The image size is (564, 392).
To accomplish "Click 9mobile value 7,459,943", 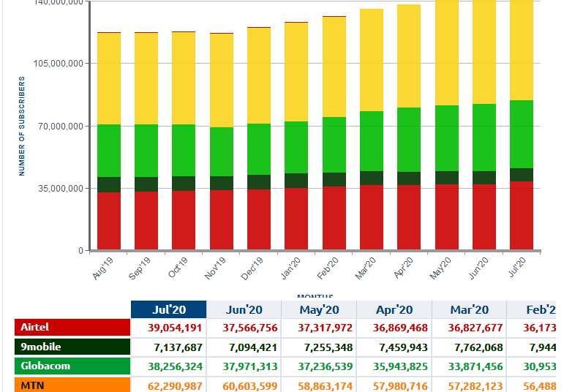I will click(x=404, y=348).
